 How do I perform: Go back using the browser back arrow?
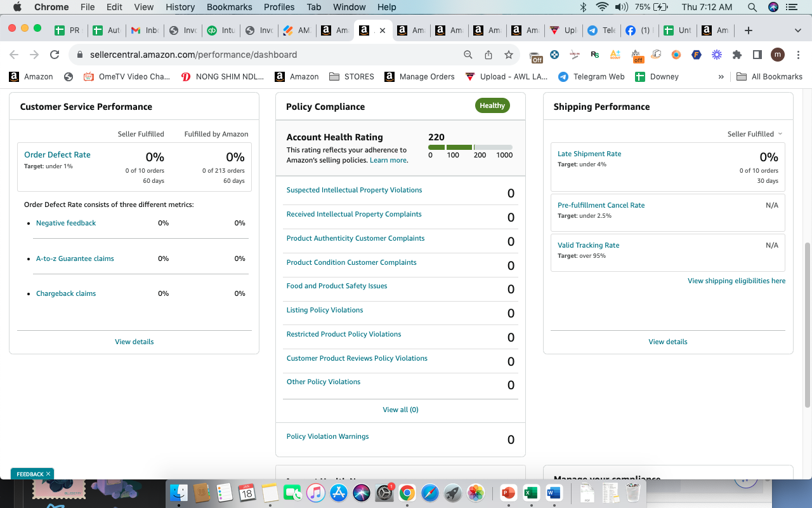(x=14, y=55)
